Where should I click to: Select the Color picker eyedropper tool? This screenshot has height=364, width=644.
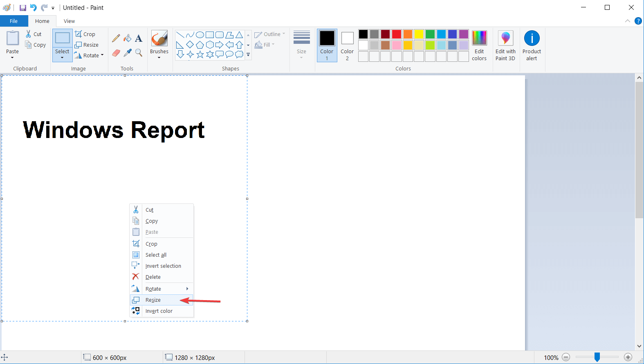(128, 53)
